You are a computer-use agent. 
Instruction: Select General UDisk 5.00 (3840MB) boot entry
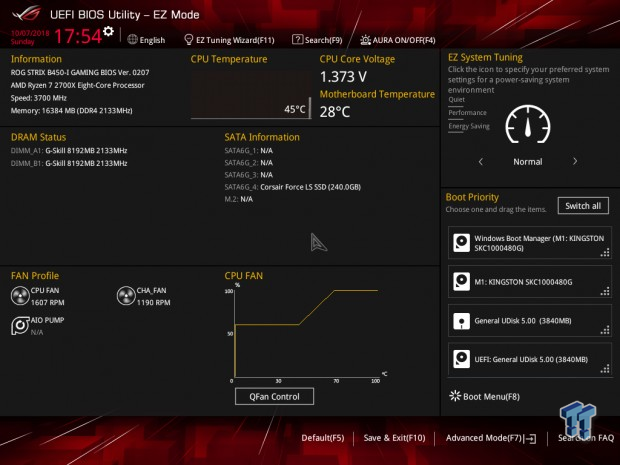[530, 321]
